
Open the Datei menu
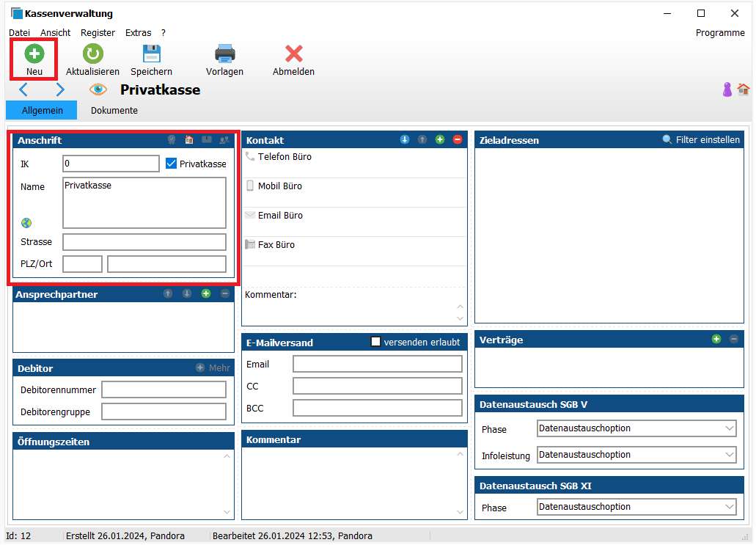click(19, 33)
